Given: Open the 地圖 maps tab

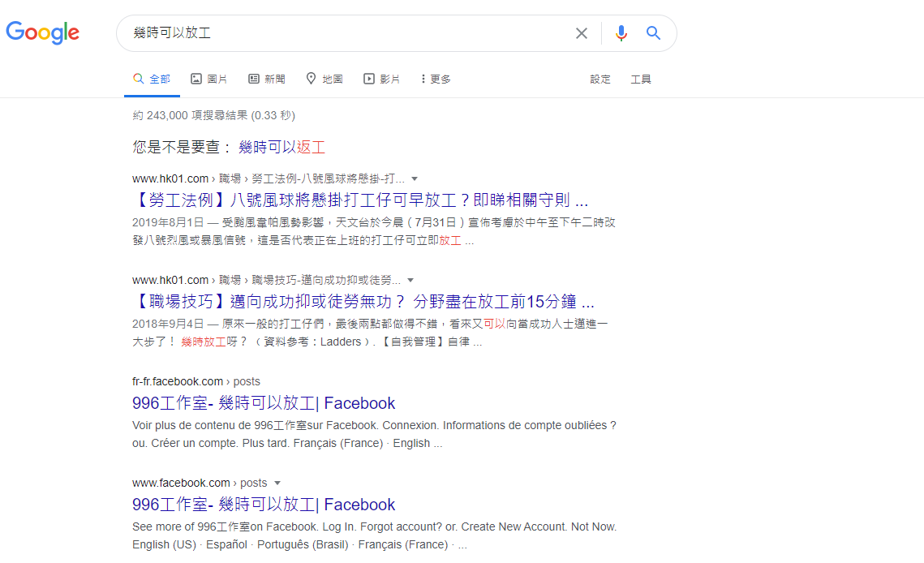Looking at the screenshot, I should coord(324,79).
